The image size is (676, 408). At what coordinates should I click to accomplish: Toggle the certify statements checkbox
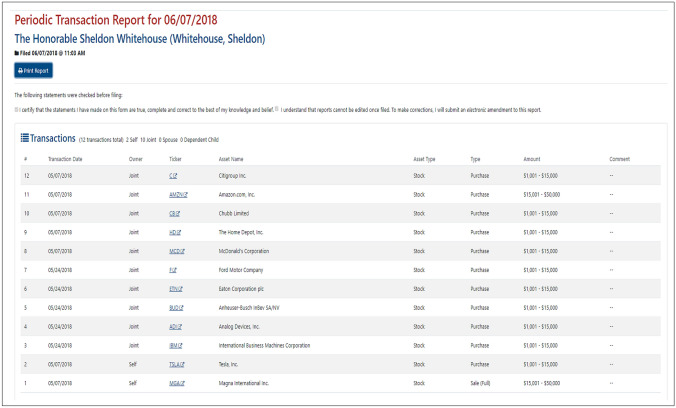point(16,110)
